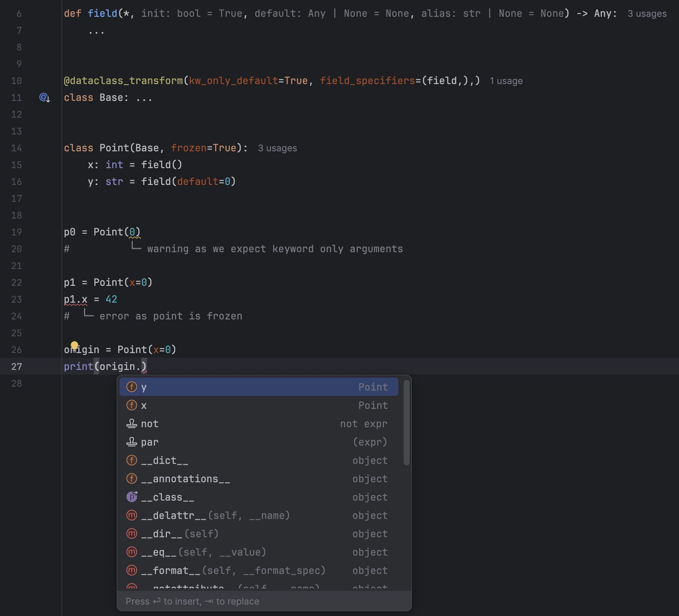Click the property icon beside __class__

point(132,497)
